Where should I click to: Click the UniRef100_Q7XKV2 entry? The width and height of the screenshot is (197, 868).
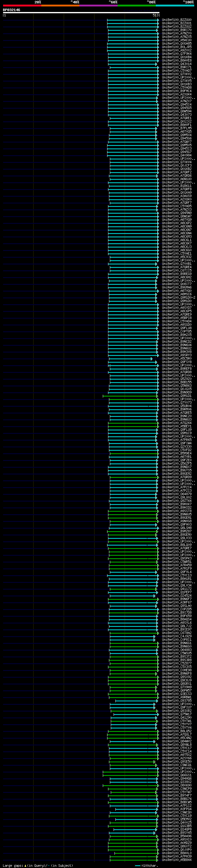coord(177,74)
